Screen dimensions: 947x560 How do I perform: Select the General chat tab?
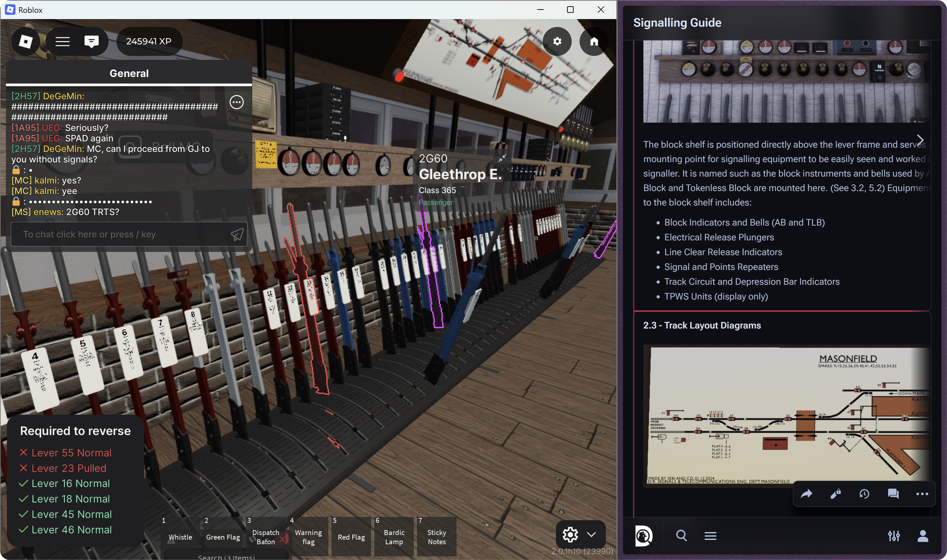click(129, 73)
